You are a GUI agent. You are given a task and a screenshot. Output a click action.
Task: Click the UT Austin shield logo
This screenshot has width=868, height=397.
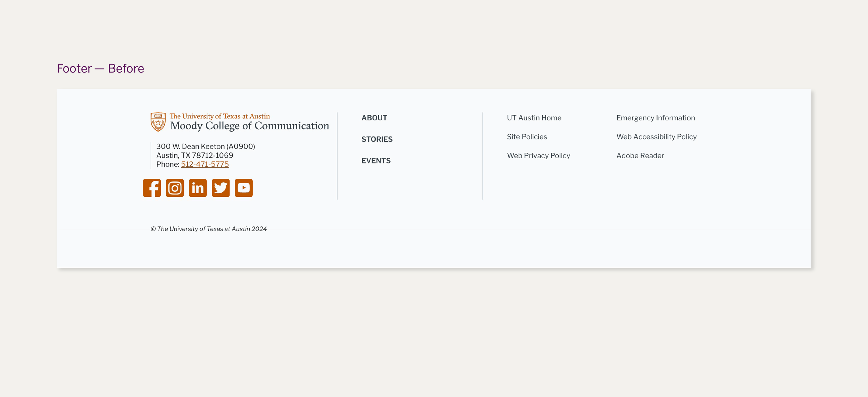pos(158,122)
